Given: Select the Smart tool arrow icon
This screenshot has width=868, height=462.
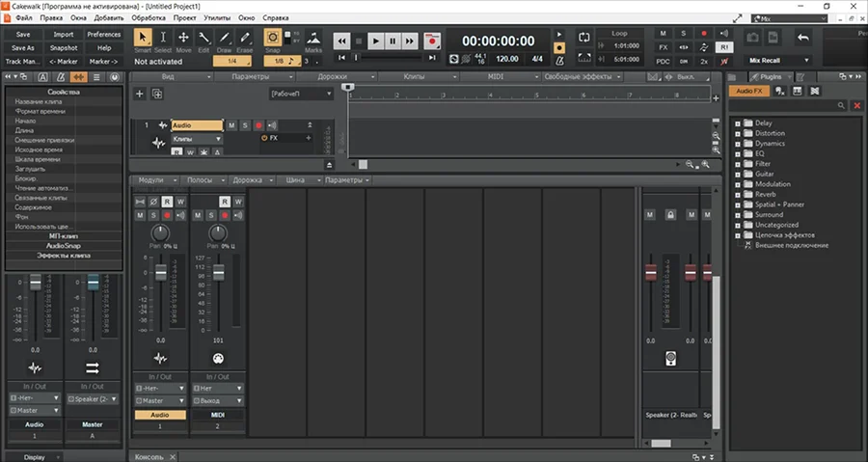Looking at the screenshot, I should pos(143,37).
